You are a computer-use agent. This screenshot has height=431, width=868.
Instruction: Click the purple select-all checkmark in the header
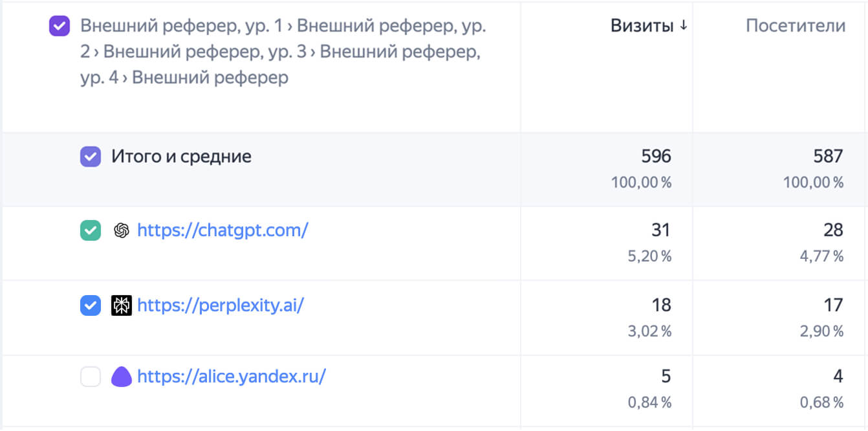(59, 26)
